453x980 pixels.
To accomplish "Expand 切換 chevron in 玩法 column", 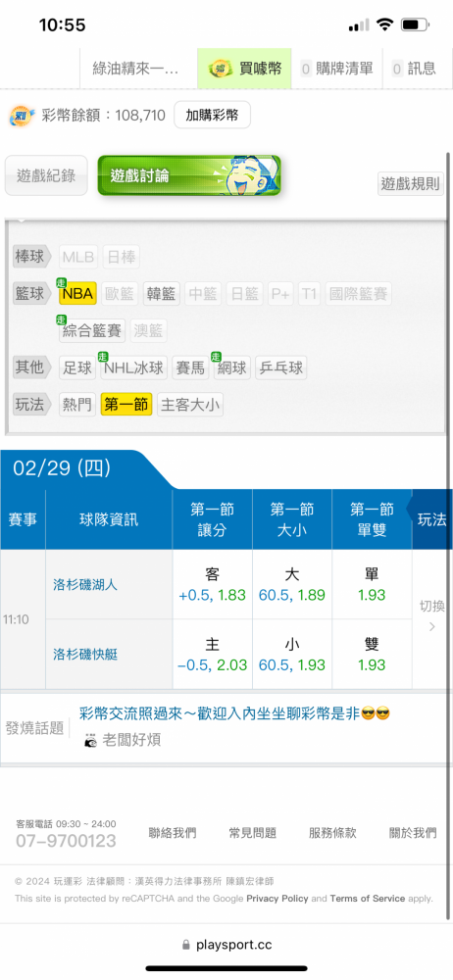I will point(431,616).
